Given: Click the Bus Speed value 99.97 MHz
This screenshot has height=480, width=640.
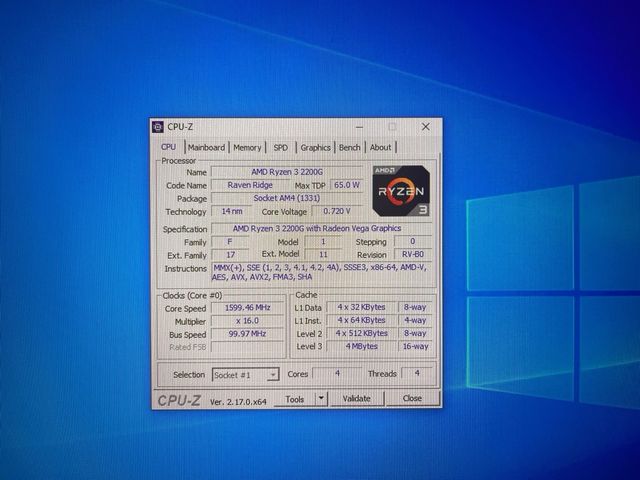Looking at the screenshot, I should point(248,334).
